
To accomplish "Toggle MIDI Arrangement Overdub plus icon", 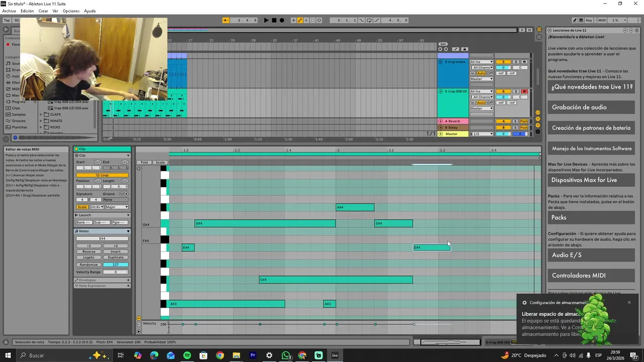I will click(x=293, y=20).
